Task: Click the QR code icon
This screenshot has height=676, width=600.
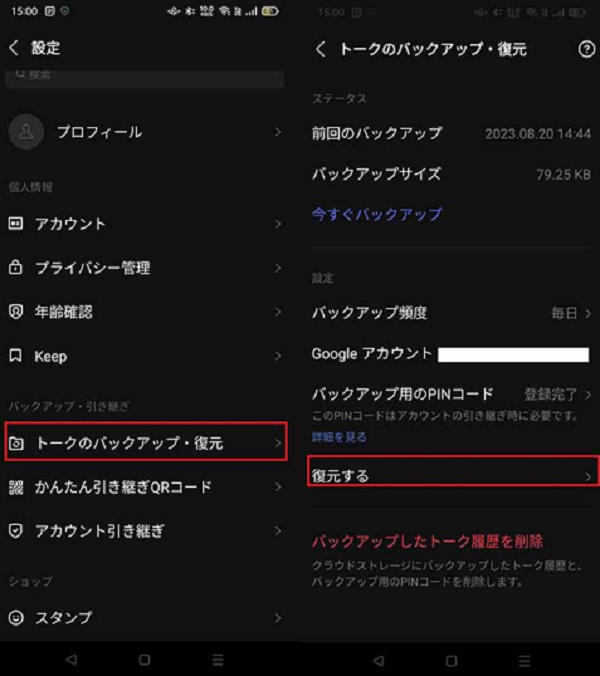Action: point(16,487)
